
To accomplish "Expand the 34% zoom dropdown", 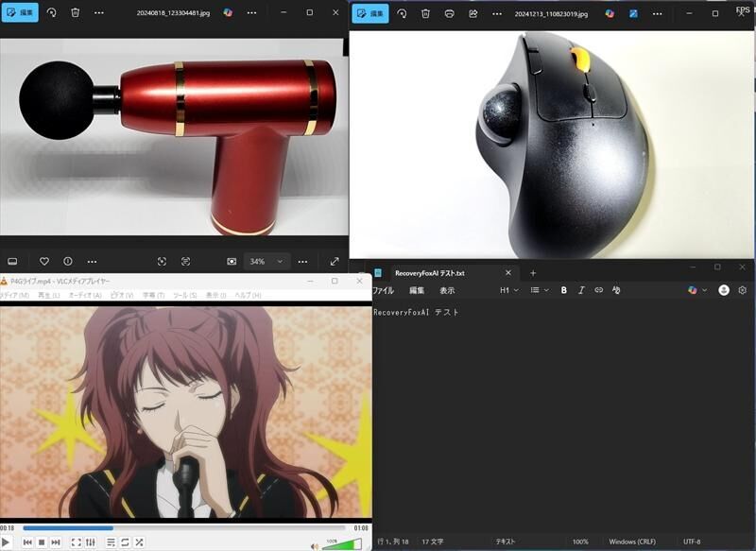I will click(x=280, y=261).
